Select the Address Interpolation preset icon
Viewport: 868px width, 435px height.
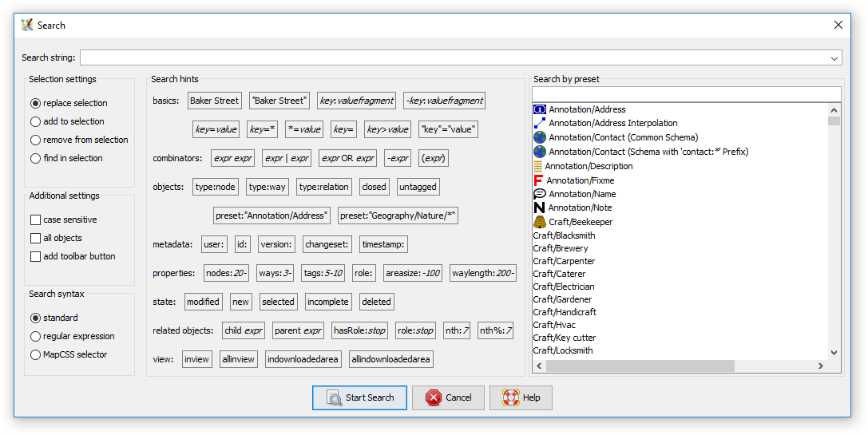pos(539,123)
